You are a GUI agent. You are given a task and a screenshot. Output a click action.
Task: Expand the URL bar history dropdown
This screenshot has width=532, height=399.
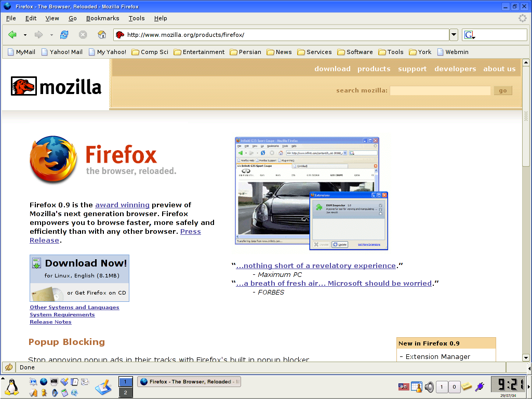coord(453,35)
